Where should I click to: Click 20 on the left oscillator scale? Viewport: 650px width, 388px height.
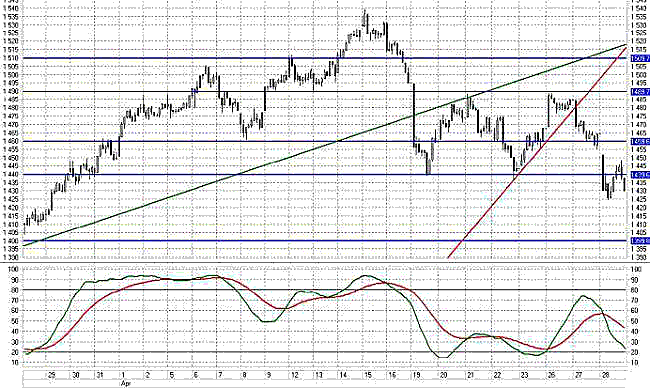tap(15, 352)
